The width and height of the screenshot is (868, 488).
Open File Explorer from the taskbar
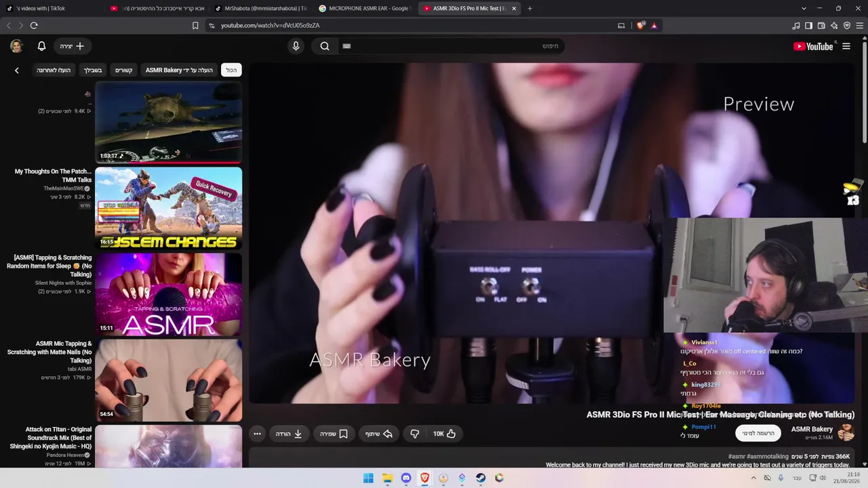coord(387,478)
